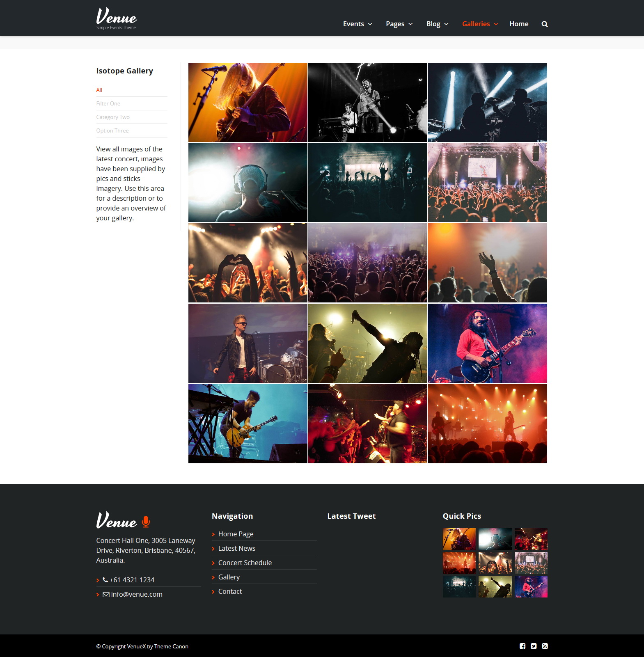
Task: Open the heart-shaped hands crowd photo
Action: (248, 263)
